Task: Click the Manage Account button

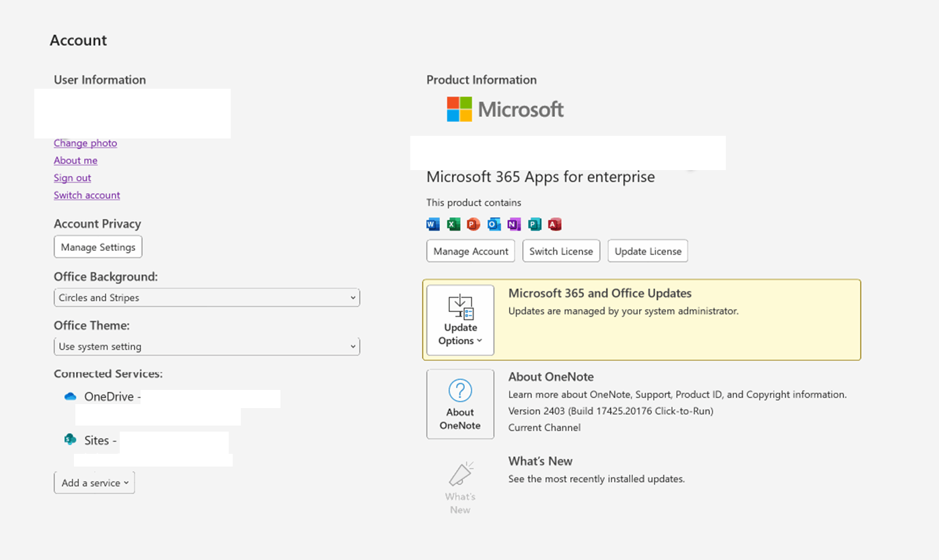Action: (471, 251)
